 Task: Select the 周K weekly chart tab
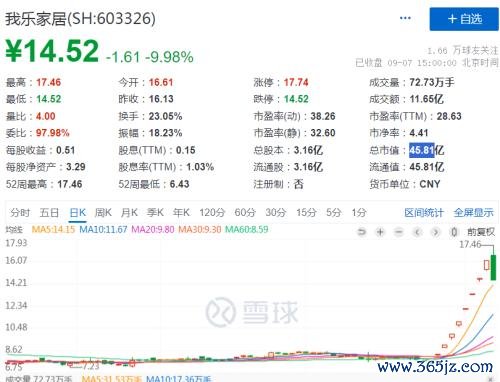click(x=103, y=212)
